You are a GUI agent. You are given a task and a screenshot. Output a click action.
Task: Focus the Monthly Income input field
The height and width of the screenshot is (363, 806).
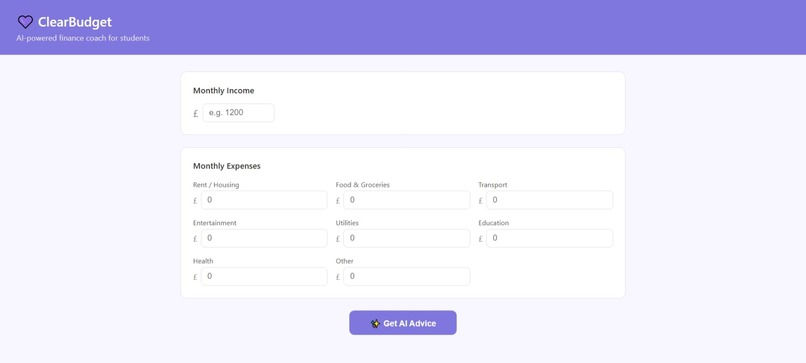point(239,113)
